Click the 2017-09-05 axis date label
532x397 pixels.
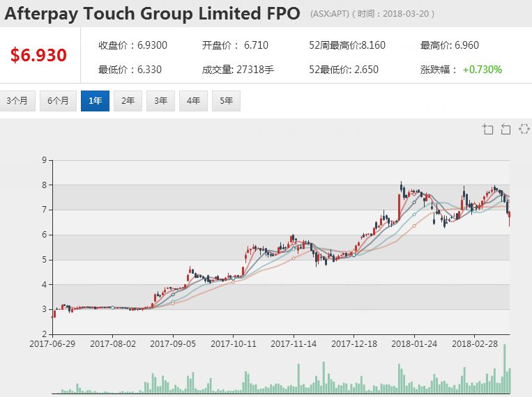173,344
